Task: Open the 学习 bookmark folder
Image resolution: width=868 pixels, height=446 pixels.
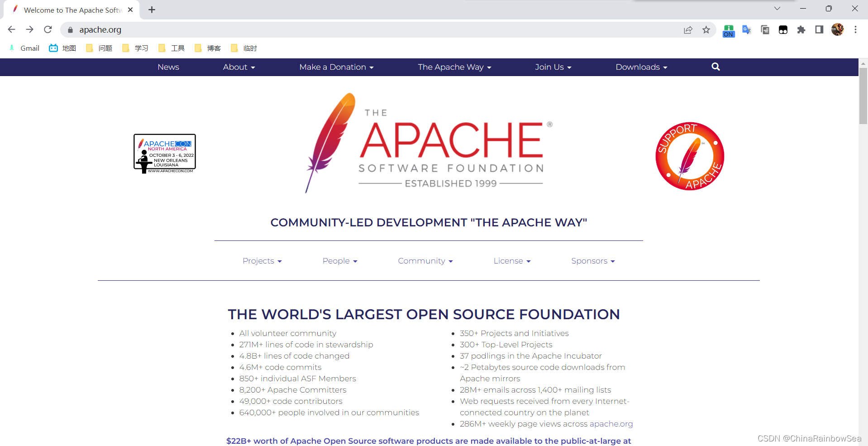Action: coord(135,48)
